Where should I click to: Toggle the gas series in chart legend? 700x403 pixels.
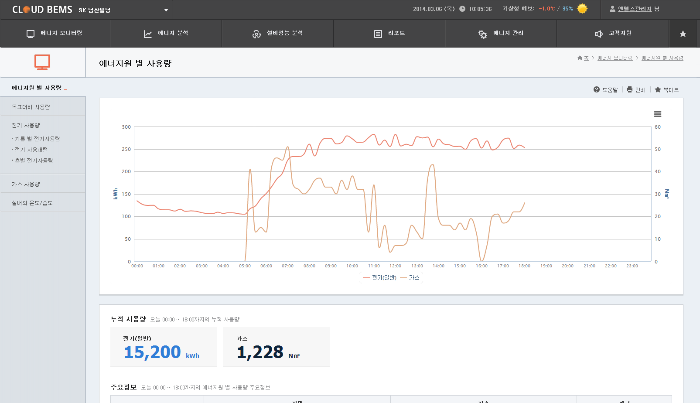click(x=410, y=276)
